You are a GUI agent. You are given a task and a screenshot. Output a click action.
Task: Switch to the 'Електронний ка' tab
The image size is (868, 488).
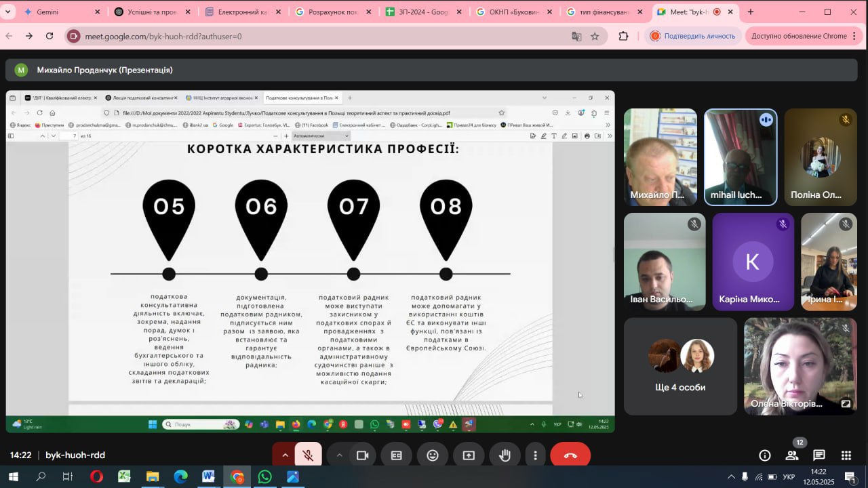pos(242,12)
